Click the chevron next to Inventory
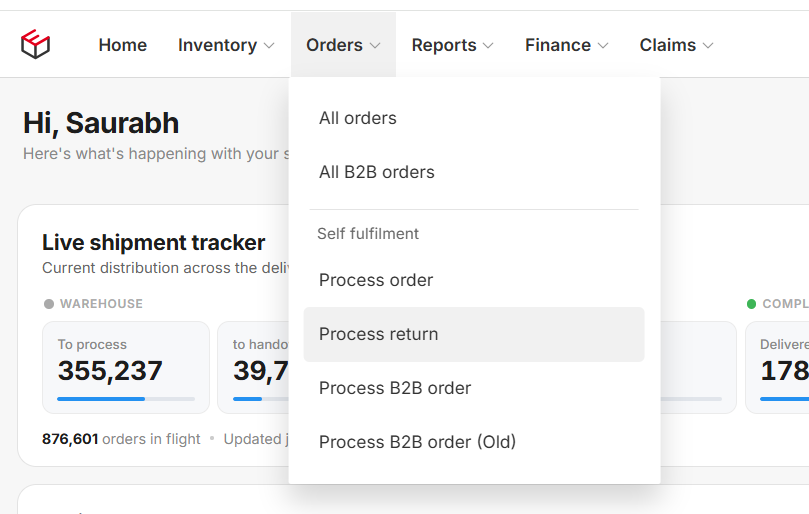The height and width of the screenshot is (514, 809). click(x=269, y=45)
